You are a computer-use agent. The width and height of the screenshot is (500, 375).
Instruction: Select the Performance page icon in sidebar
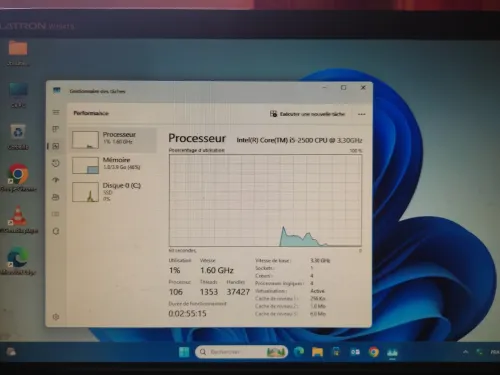tap(56, 146)
